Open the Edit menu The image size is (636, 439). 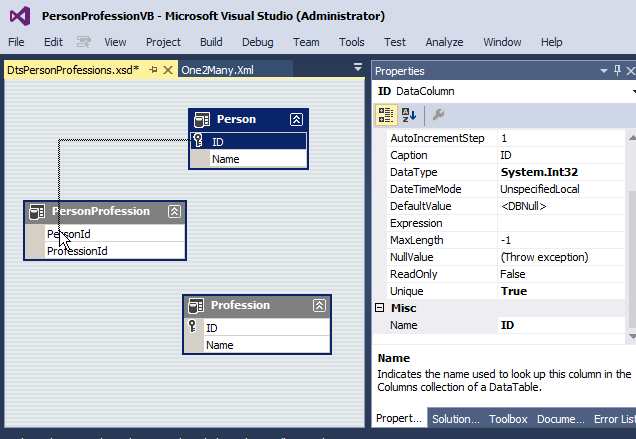pos(53,42)
